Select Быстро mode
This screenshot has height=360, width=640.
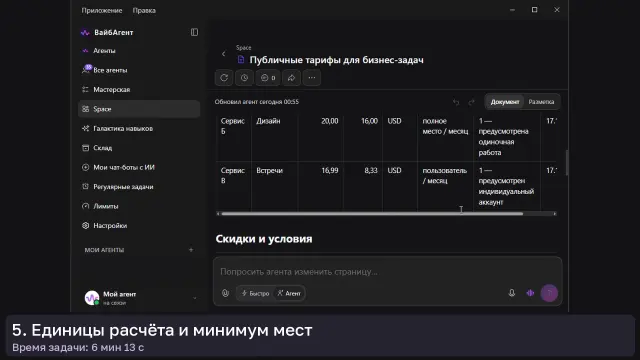[256, 293]
